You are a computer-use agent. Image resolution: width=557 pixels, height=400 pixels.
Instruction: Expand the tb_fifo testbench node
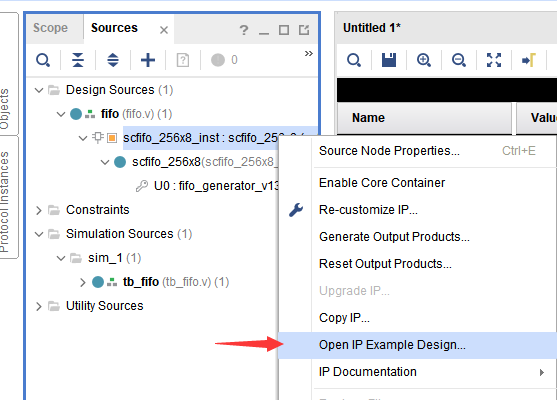(83, 282)
